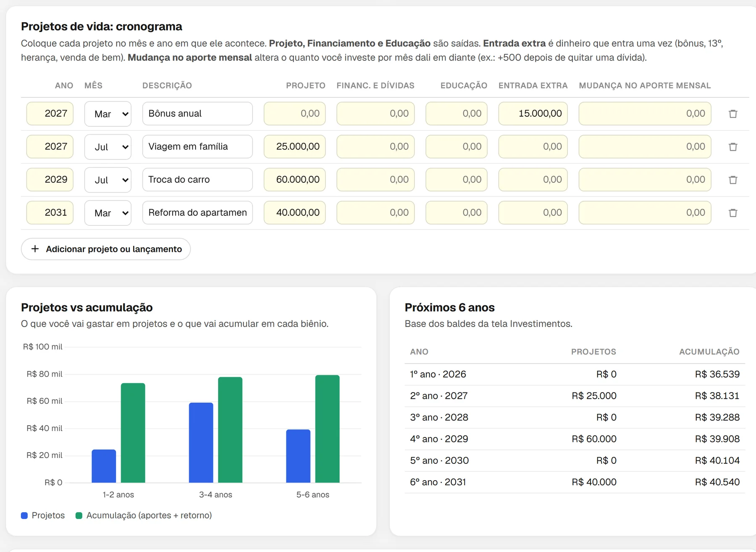Edit Troca do carro description field

click(197, 179)
